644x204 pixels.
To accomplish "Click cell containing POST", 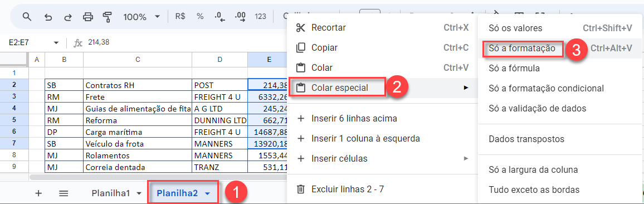I will [x=219, y=85].
